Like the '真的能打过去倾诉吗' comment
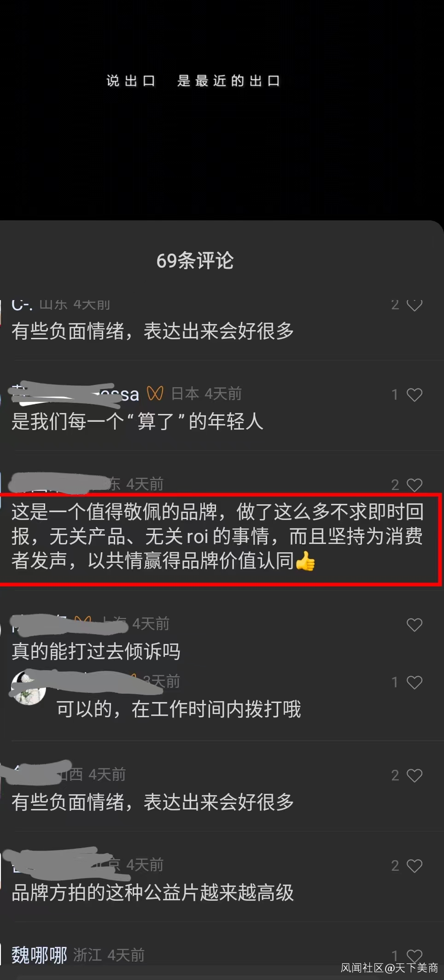444x980 pixels. coord(414,625)
